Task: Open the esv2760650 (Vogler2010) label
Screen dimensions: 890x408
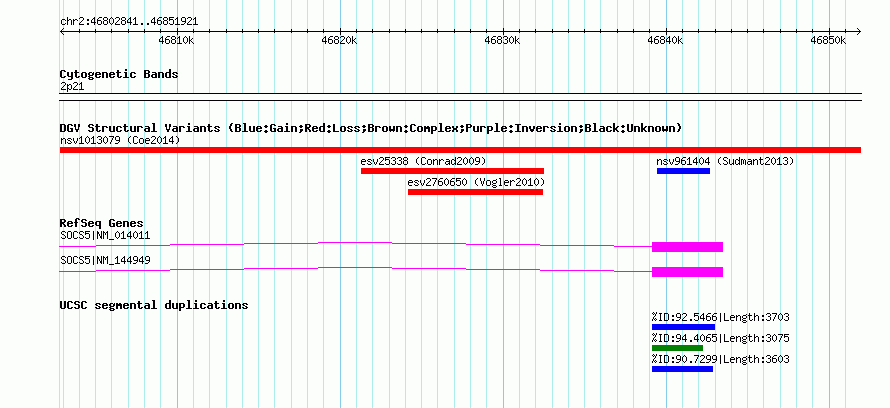Action: click(x=476, y=182)
